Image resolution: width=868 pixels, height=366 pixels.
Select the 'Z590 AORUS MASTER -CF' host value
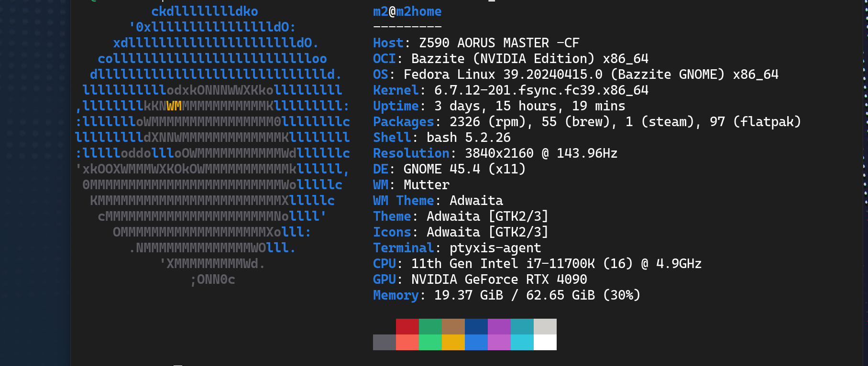point(499,43)
